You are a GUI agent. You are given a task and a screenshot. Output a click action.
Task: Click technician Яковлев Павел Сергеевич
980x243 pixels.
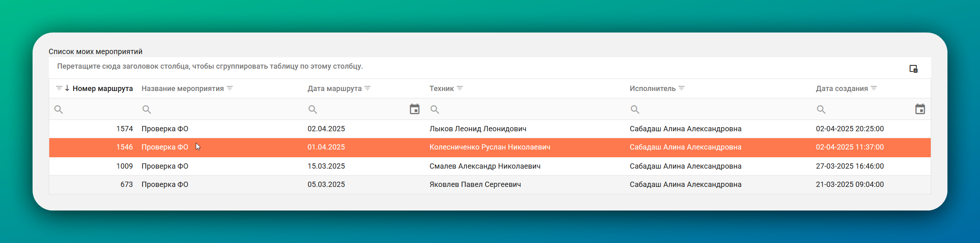475,184
